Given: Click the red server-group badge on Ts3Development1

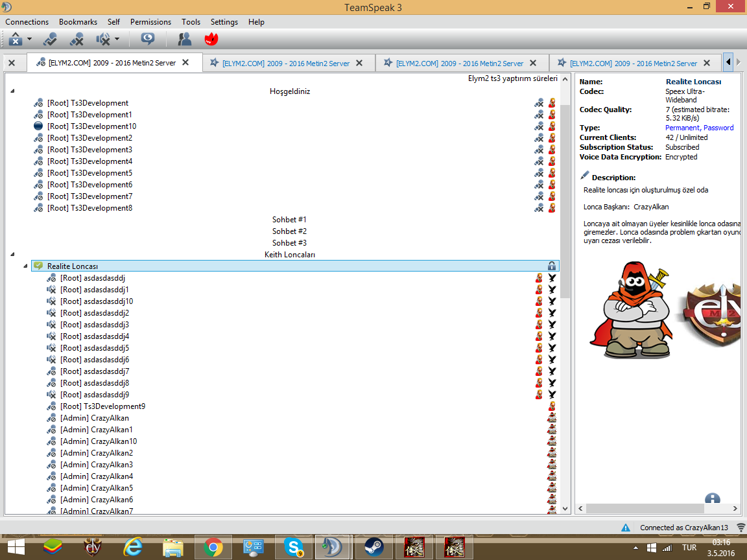Looking at the screenshot, I should click(x=552, y=115).
